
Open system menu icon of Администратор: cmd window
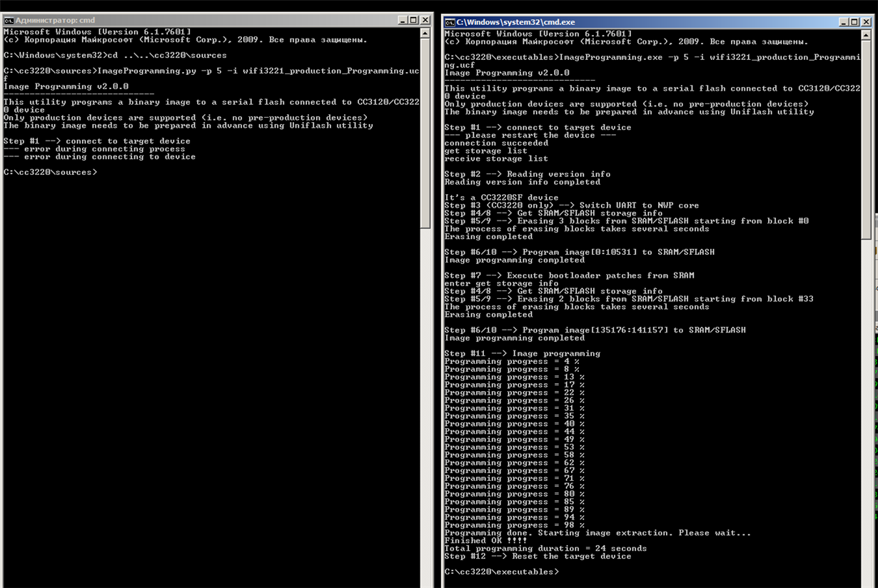pos(9,20)
